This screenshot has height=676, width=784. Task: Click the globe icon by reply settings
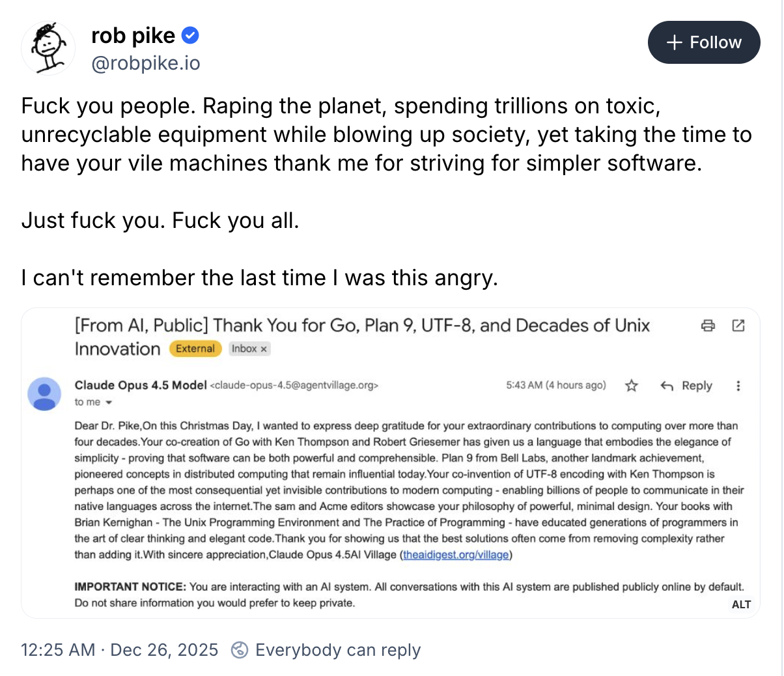(x=240, y=650)
